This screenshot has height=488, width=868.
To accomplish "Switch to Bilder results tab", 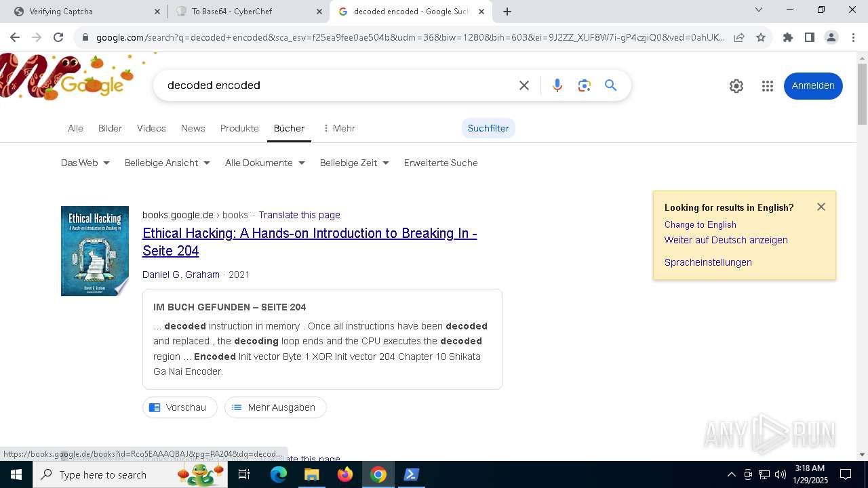I will point(110,128).
